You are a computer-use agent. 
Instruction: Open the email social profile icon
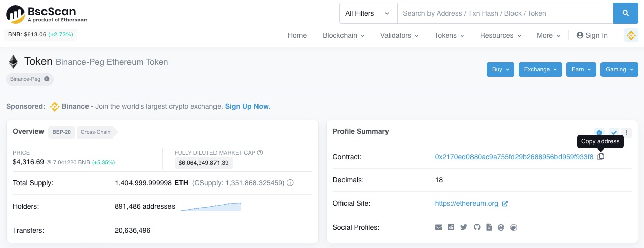pos(439,227)
